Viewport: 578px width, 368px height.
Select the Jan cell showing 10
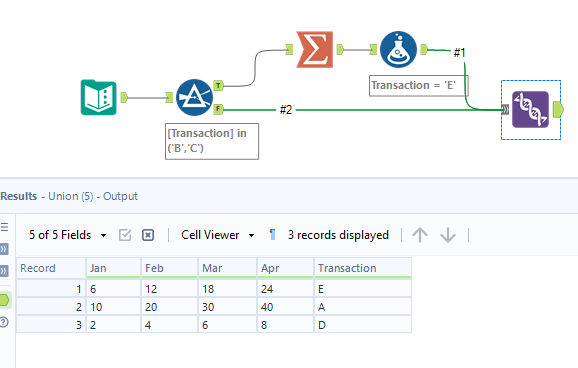(113, 307)
